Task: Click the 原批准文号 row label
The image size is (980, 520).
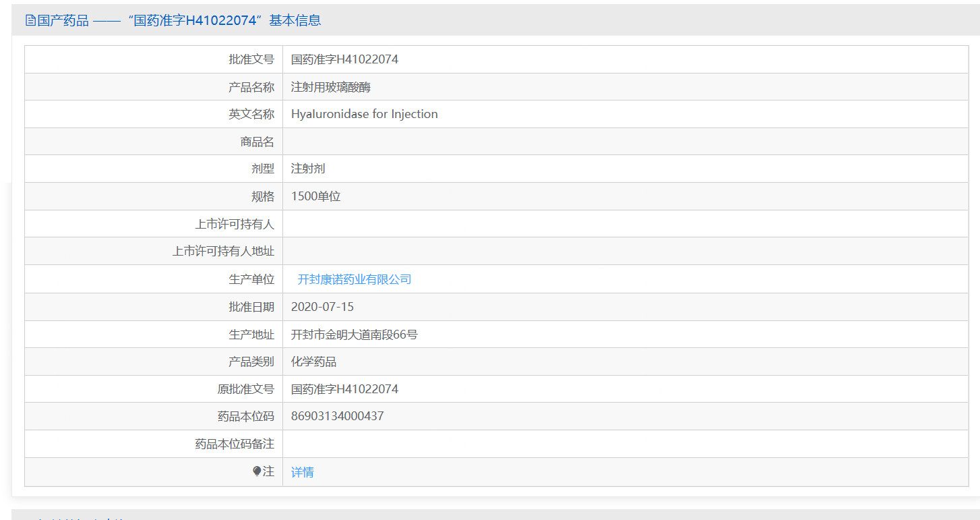Action: click(x=246, y=389)
